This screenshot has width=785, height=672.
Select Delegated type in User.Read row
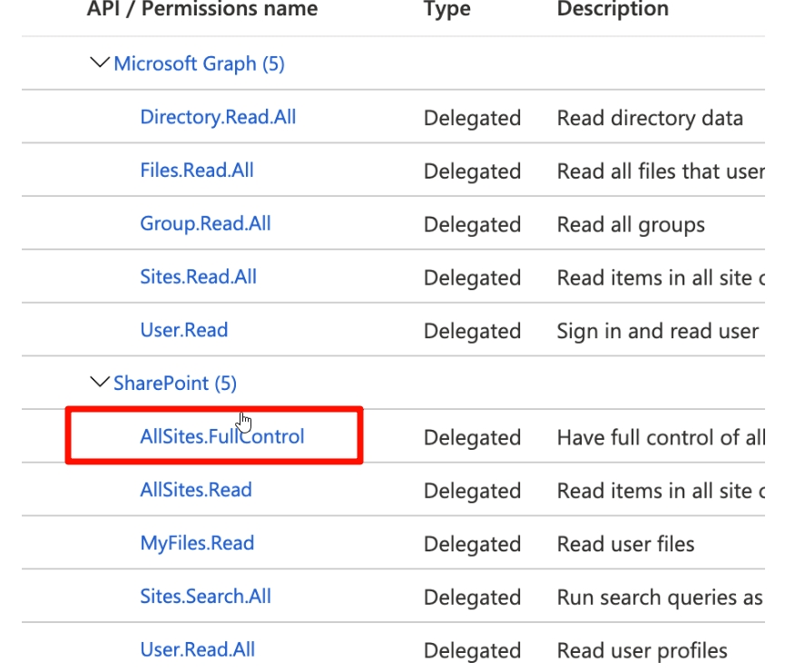coord(473,331)
